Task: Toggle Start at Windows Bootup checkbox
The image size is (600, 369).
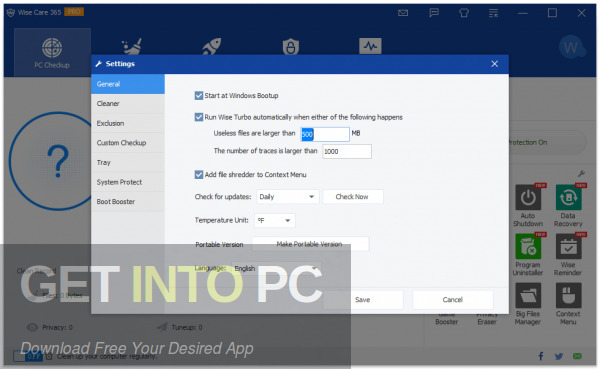Action: point(199,95)
